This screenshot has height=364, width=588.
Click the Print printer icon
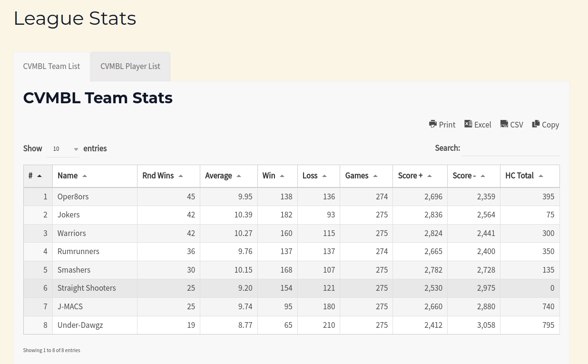click(433, 124)
